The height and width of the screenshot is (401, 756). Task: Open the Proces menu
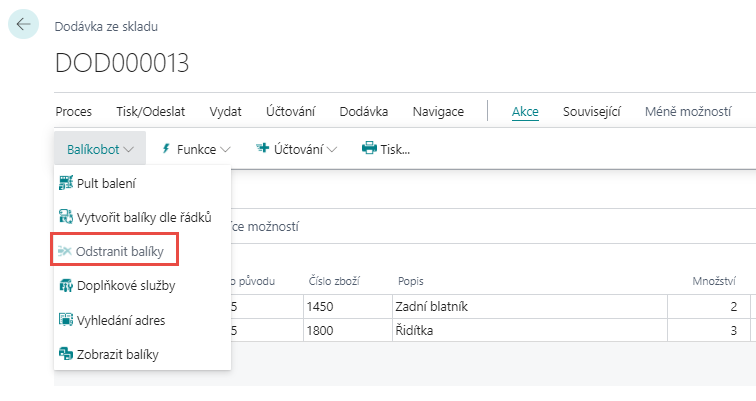click(x=73, y=112)
